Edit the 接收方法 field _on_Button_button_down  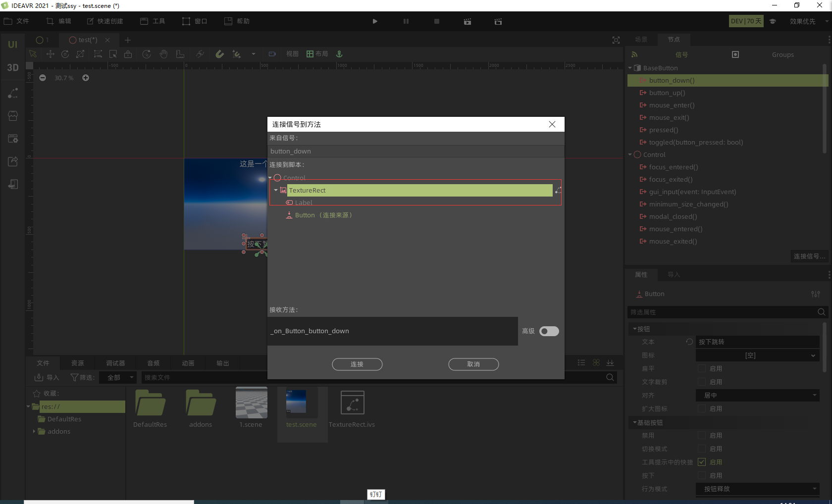393,331
